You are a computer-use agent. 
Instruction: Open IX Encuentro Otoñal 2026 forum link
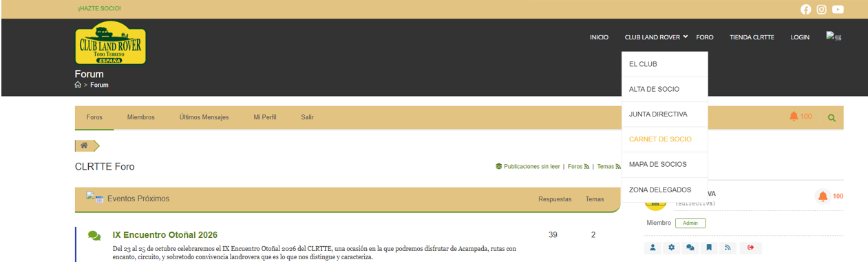click(x=165, y=235)
